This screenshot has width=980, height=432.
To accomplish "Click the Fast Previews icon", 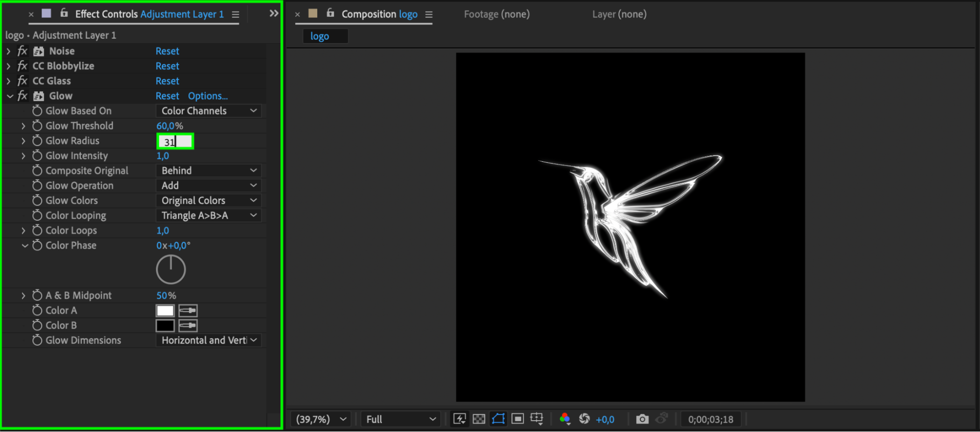I will point(459,419).
